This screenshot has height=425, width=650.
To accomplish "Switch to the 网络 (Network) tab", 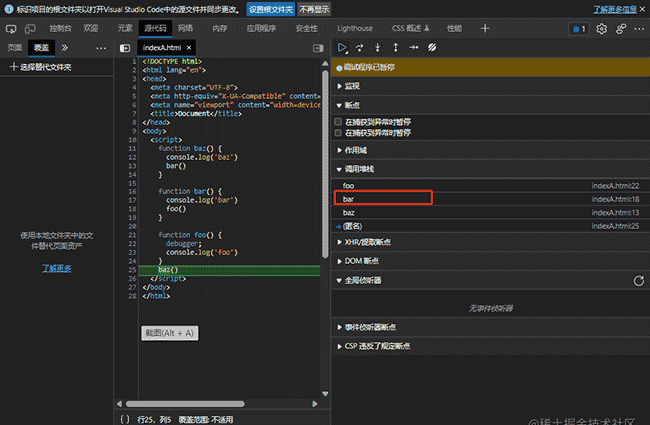I will coord(185,29).
